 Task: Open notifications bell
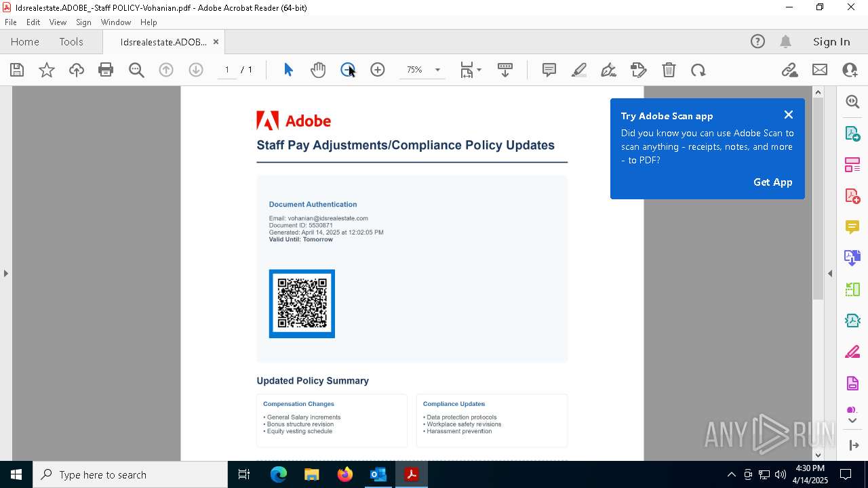(786, 42)
